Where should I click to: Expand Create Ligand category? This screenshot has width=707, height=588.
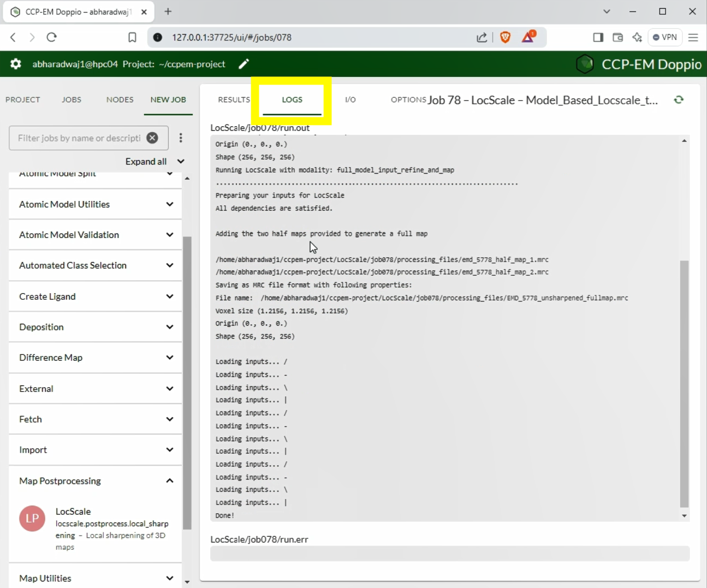[95, 296]
